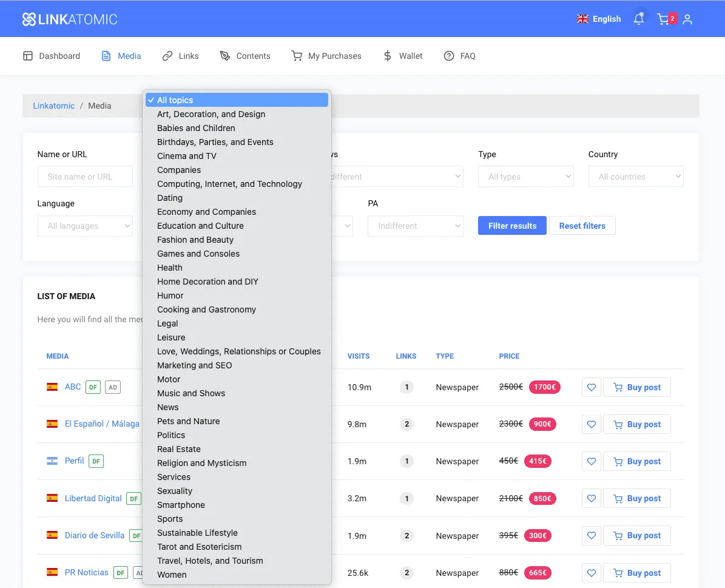
Task: Go to the Wallet tab
Action: 403,56
